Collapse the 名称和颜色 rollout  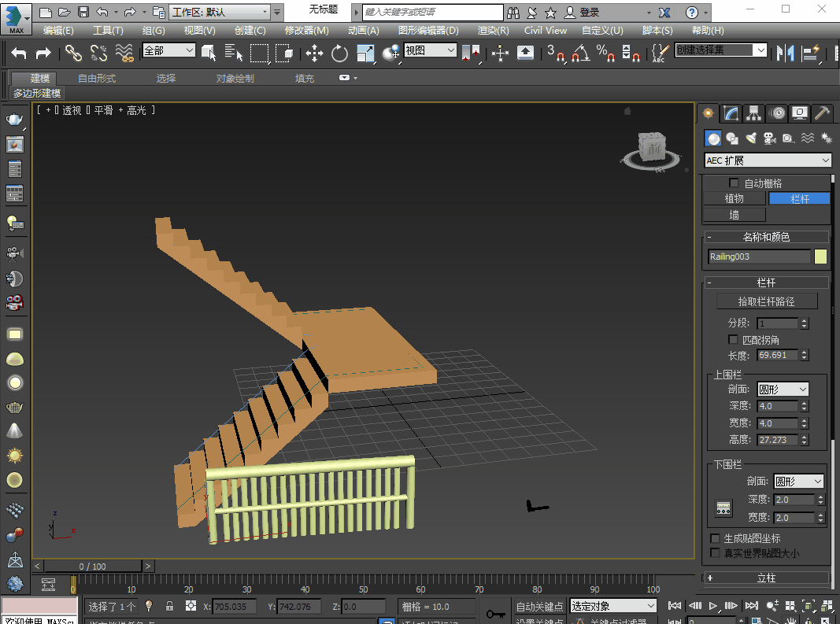tap(766, 237)
